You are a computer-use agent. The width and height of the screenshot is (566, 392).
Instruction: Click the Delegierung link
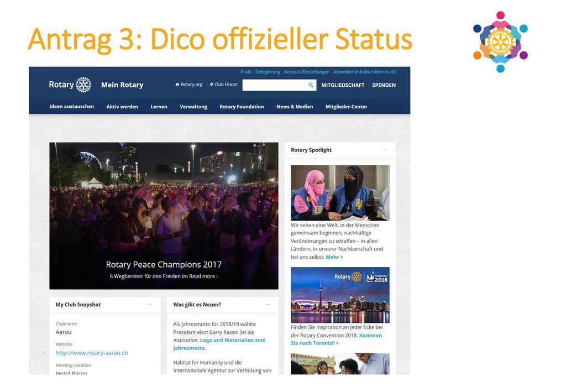coord(268,72)
